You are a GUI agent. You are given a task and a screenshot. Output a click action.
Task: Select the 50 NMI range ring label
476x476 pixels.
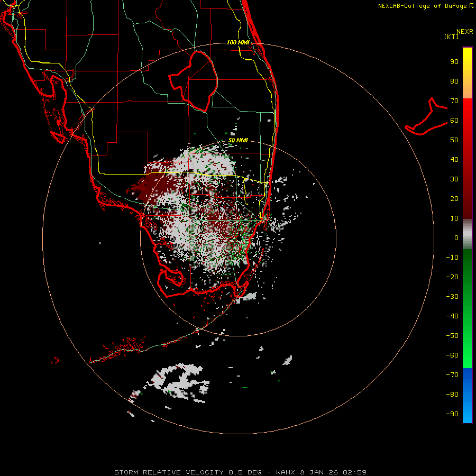[x=238, y=140]
